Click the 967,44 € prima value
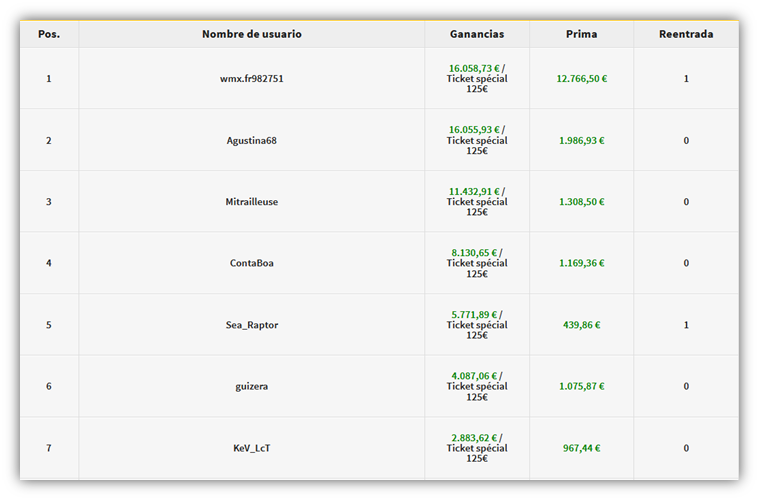 click(x=581, y=449)
